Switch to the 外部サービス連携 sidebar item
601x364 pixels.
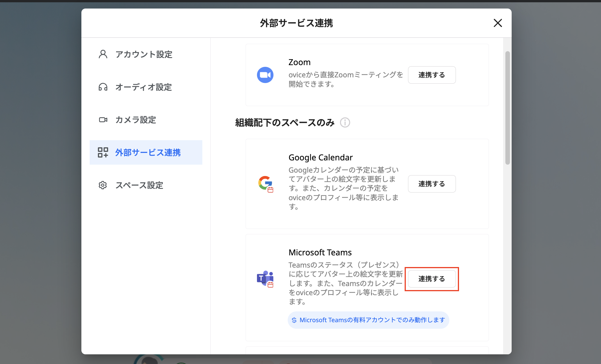click(x=148, y=152)
